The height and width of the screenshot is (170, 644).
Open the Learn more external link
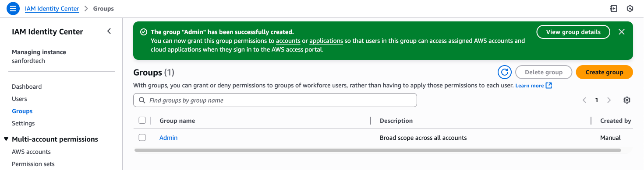pos(534,86)
